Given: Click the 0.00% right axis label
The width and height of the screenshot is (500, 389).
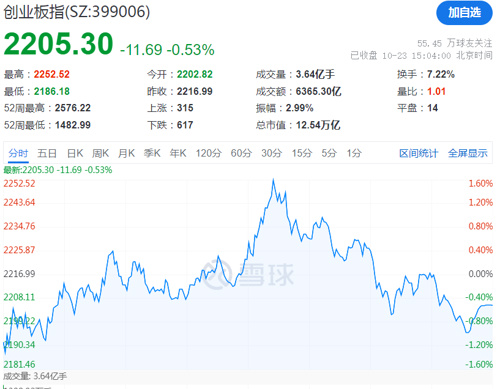Looking at the screenshot, I should (x=480, y=274).
